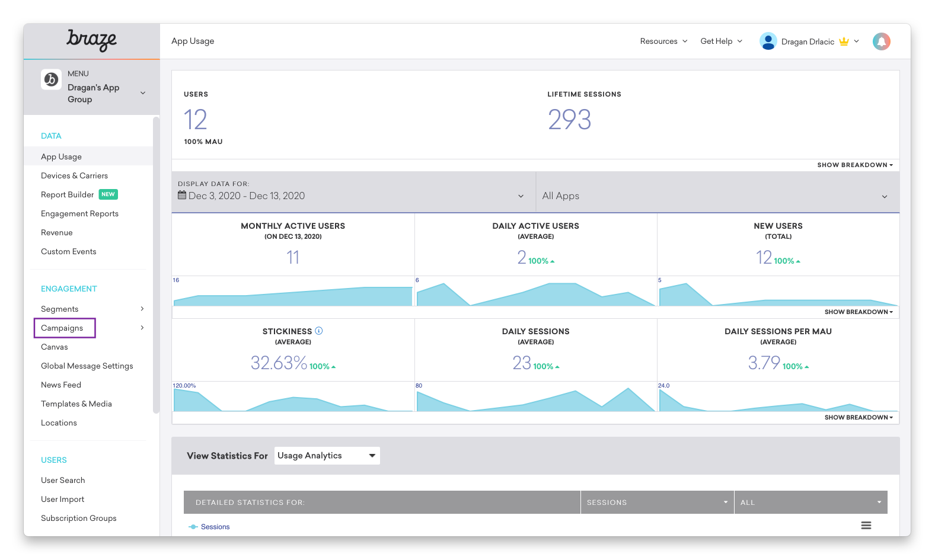Open the Usage Analytics dropdown
The width and height of the screenshot is (935, 560).
pyautogui.click(x=327, y=456)
